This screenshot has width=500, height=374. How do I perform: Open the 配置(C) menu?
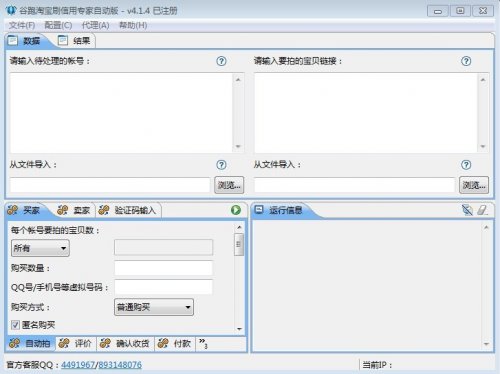point(58,25)
